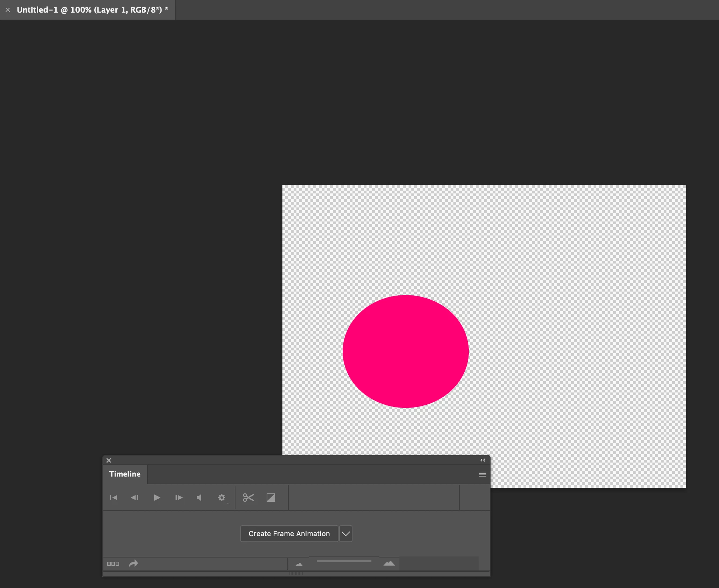
Task: Choose a transition via the fade icon
Action: (271, 498)
